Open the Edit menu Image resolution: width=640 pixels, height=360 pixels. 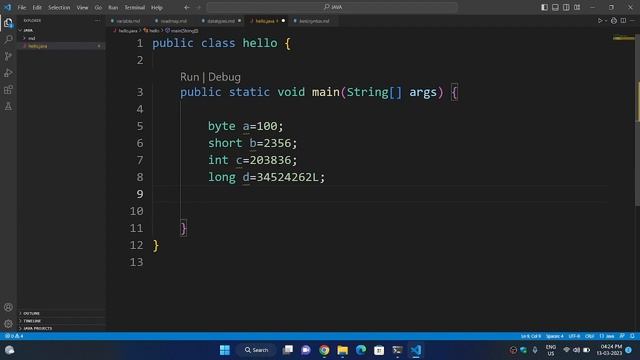(x=37, y=7)
